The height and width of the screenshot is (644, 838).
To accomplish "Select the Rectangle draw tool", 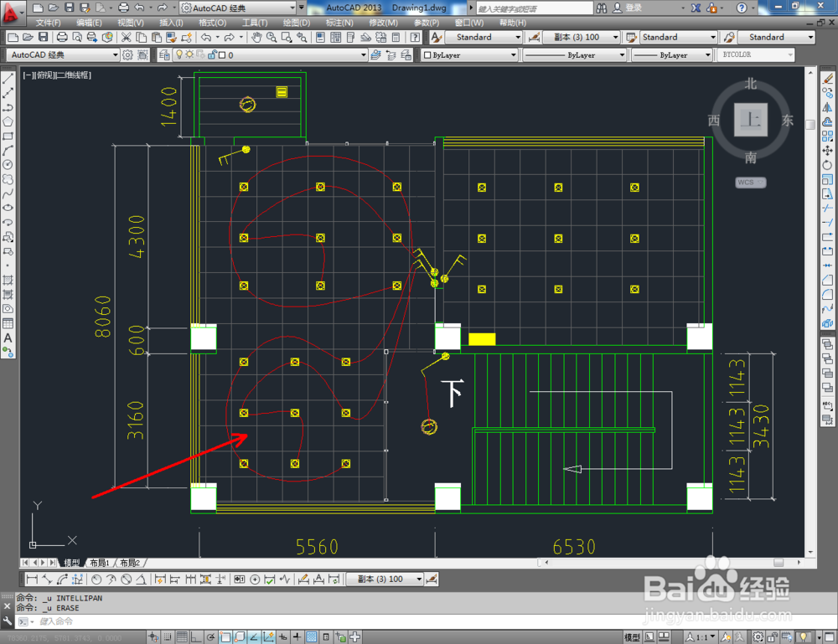I will tap(8, 137).
